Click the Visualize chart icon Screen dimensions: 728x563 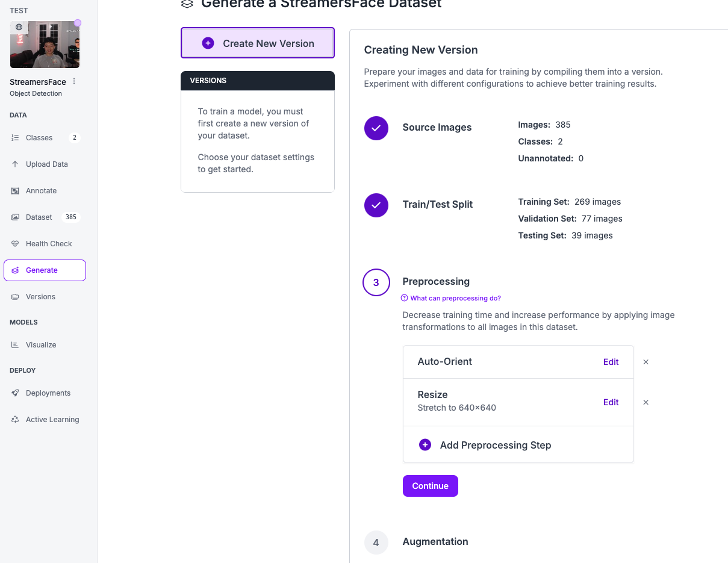15,345
